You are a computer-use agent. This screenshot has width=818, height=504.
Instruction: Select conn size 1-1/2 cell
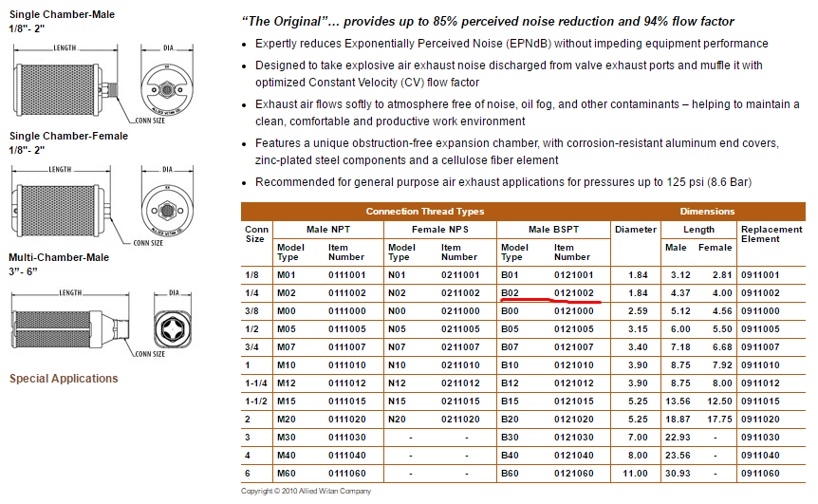click(x=256, y=401)
